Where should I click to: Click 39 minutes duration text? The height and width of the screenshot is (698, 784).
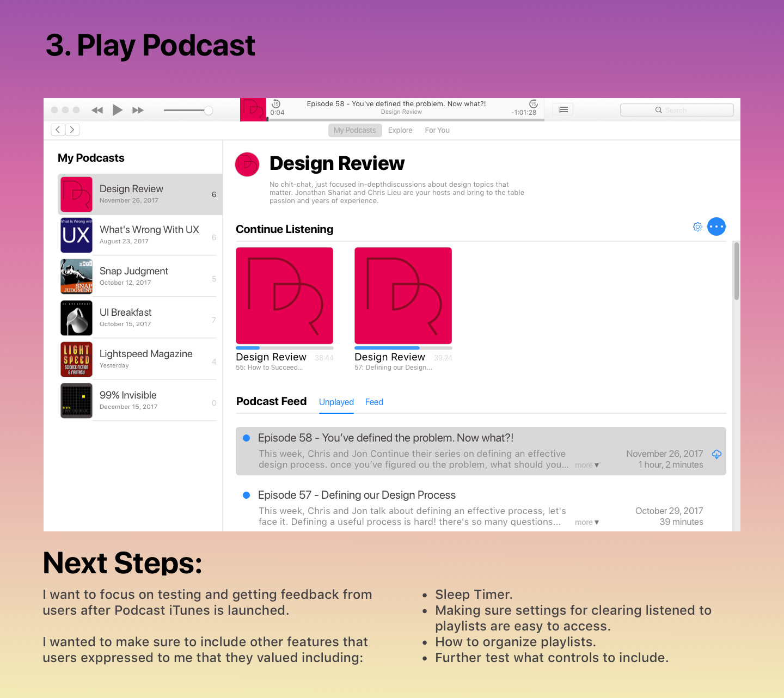[x=681, y=522]
